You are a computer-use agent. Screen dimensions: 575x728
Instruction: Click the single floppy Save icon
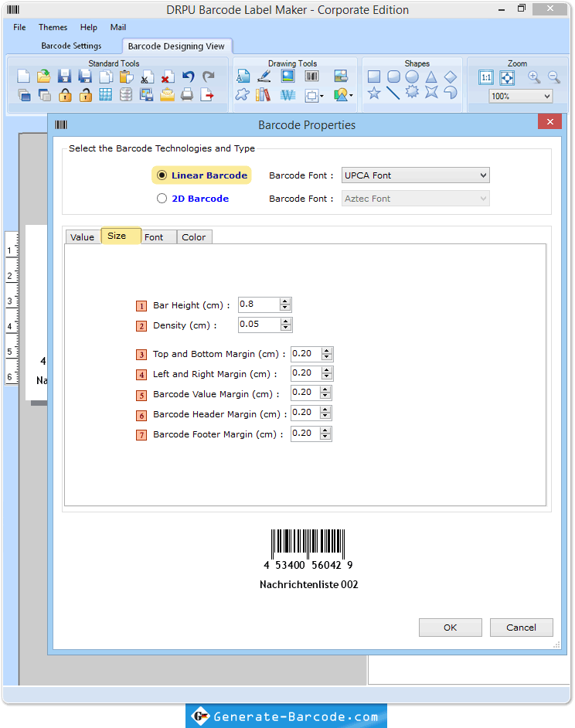click(x=64, y=77)
